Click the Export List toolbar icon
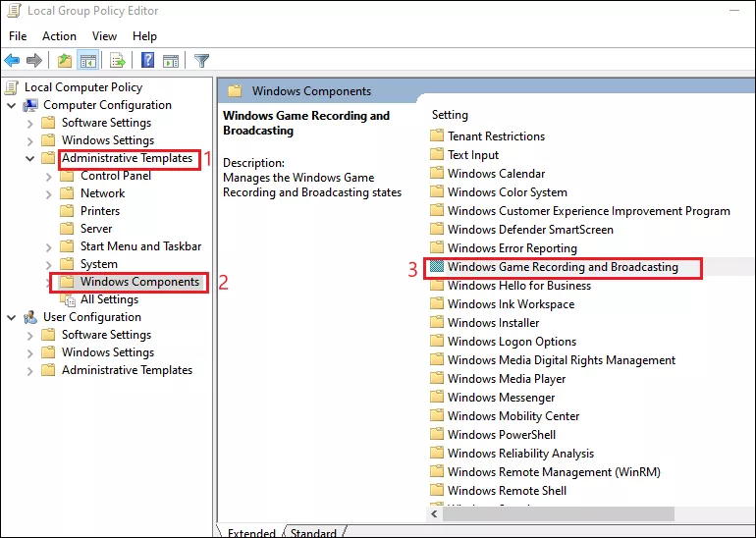This screenshot has width=756, height=538. [x=118, y=61]
